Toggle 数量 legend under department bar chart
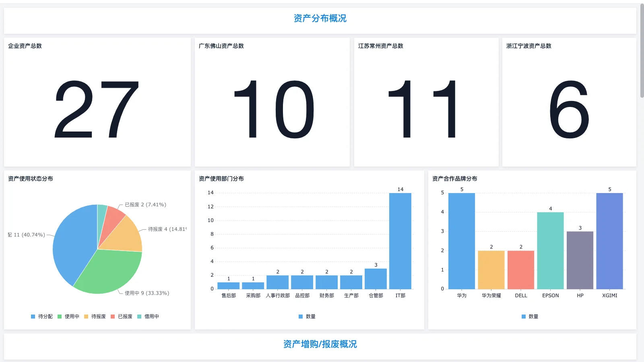Viewport: 644px width, 362px height. (x=307, y=317)
